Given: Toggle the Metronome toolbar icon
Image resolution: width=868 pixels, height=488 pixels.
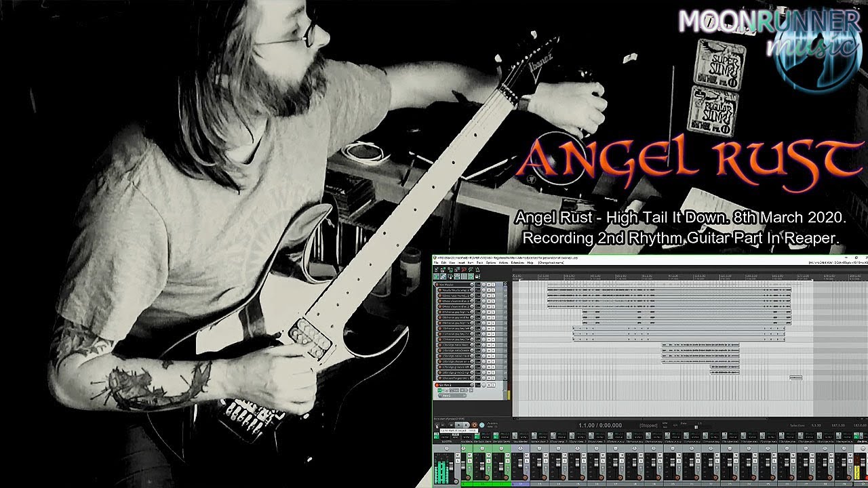Looking at the screenshot, I should tap(477, 270).
